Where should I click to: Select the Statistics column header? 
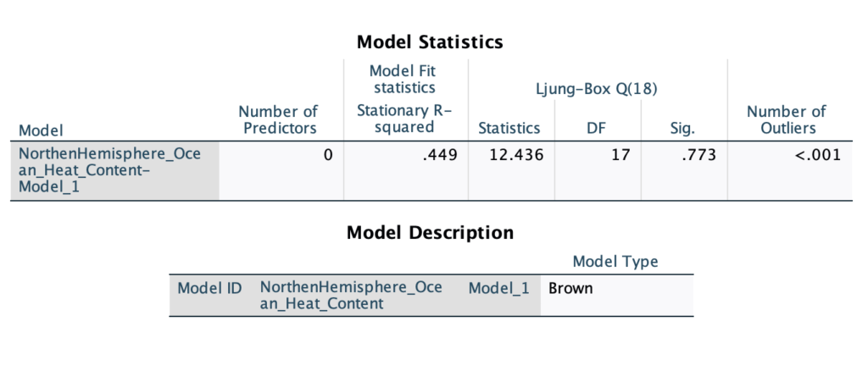point(509,128)
